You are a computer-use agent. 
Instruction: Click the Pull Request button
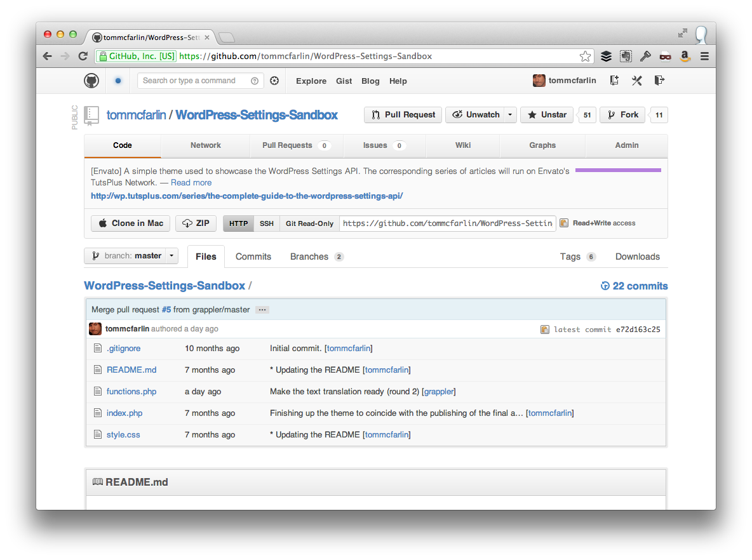point(403,115)
